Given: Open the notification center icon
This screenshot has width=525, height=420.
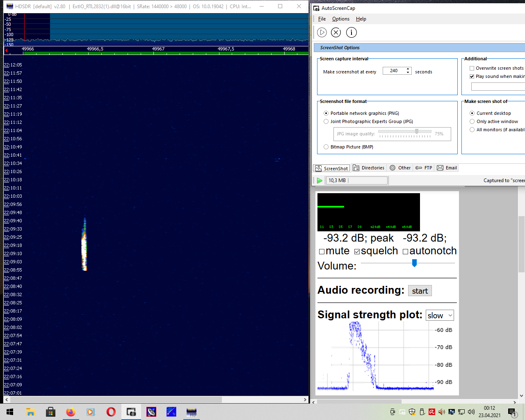Looking at the screenshot, I should (x=512, y=412).
